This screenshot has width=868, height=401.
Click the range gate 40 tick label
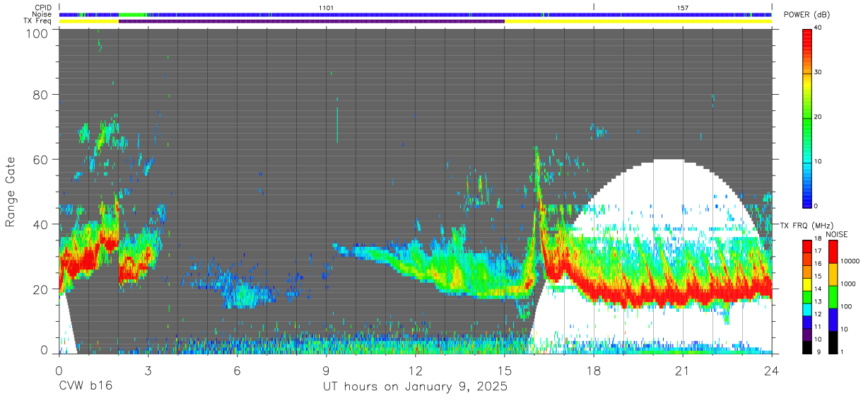[41, 224]
